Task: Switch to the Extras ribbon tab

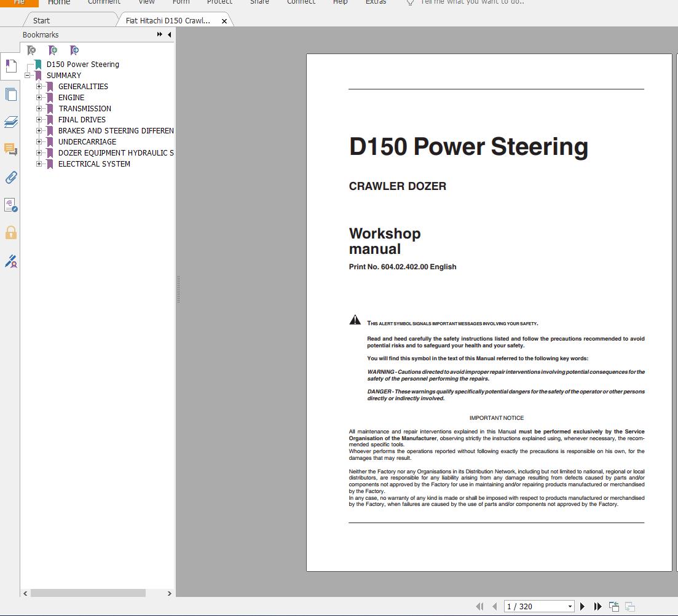Action: (376, 2)
